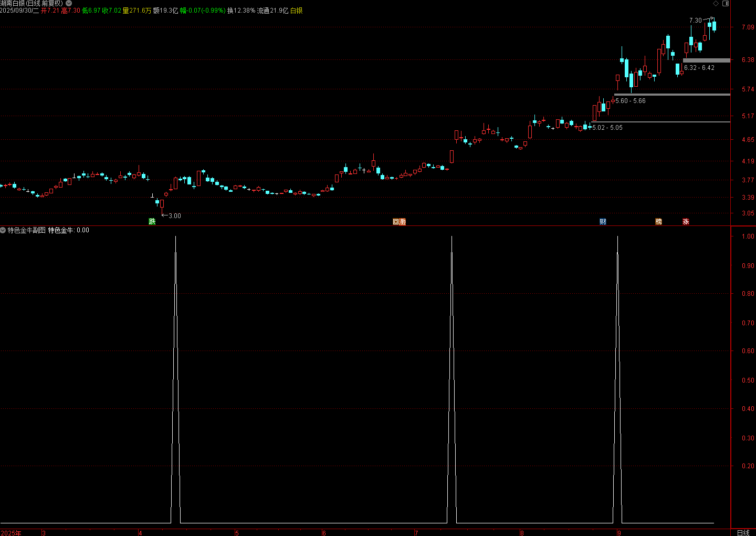
Task: Click the 5.74 price axis label
Action: (x=748, y=89)
